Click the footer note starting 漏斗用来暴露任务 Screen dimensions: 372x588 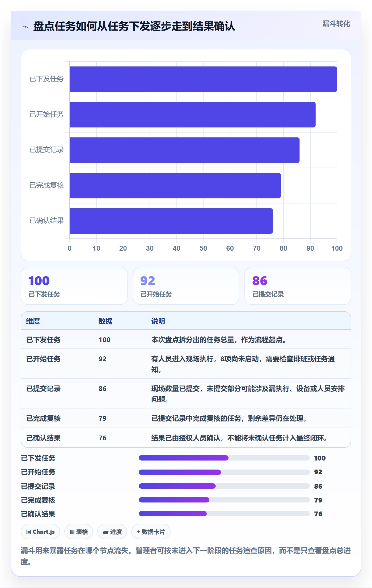pos(186,556)
